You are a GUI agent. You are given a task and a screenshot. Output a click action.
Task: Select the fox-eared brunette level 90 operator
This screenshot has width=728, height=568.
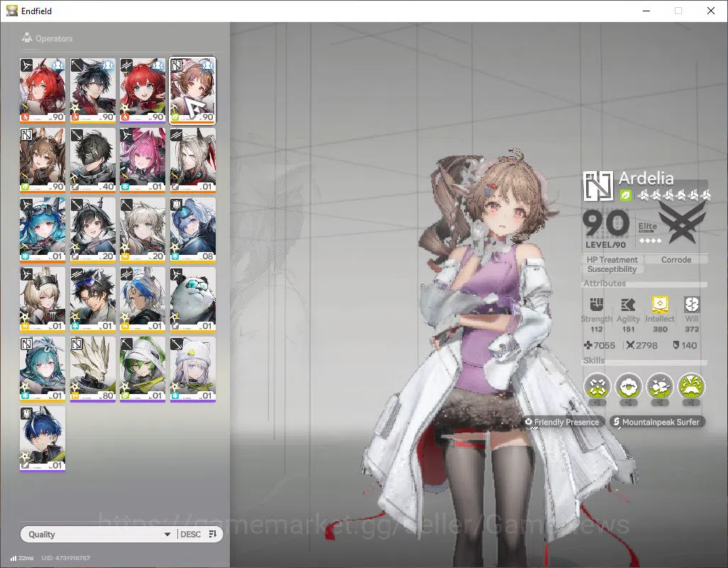(43, 160)
